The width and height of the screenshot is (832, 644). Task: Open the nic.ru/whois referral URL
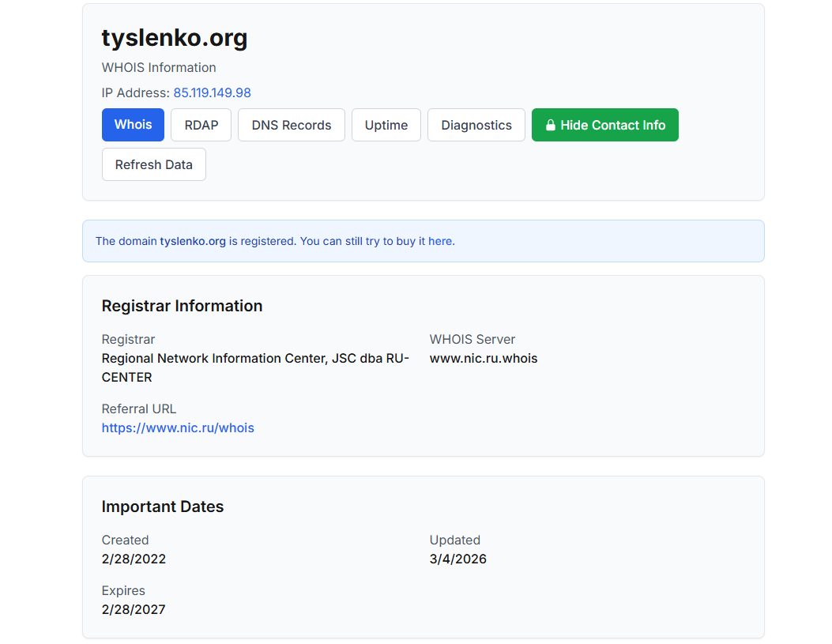pyautogui.click(x=178, y=427)
